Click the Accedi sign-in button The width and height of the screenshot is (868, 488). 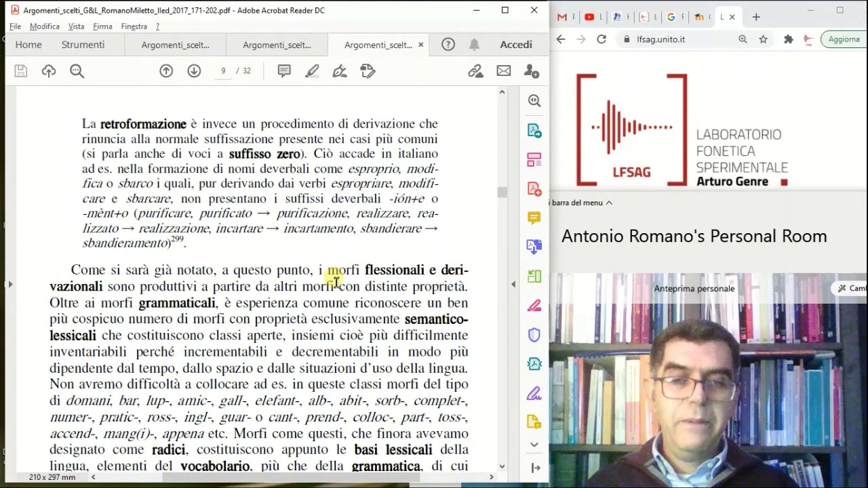click(516, 45)
